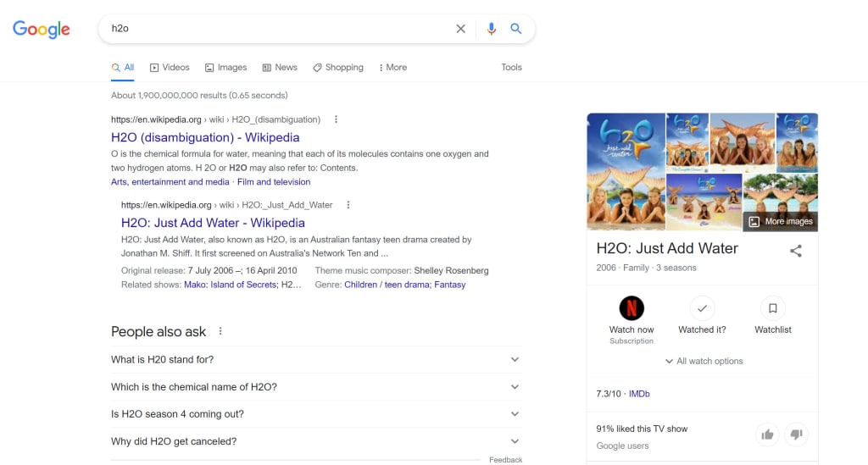The image size is (868, 465).
Task: Submit search with the magnifying glass icon
Action: coord(516,29)
